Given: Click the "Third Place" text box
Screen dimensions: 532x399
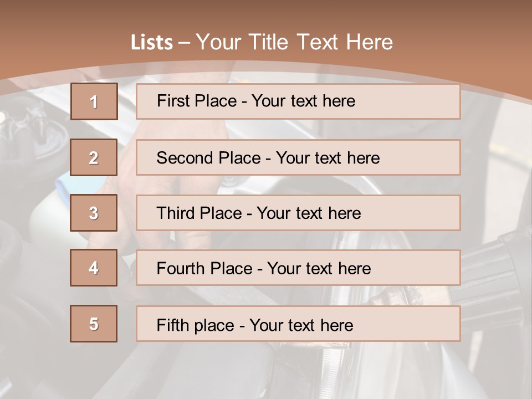Looking at the screenshot, I should click(298, 213).
